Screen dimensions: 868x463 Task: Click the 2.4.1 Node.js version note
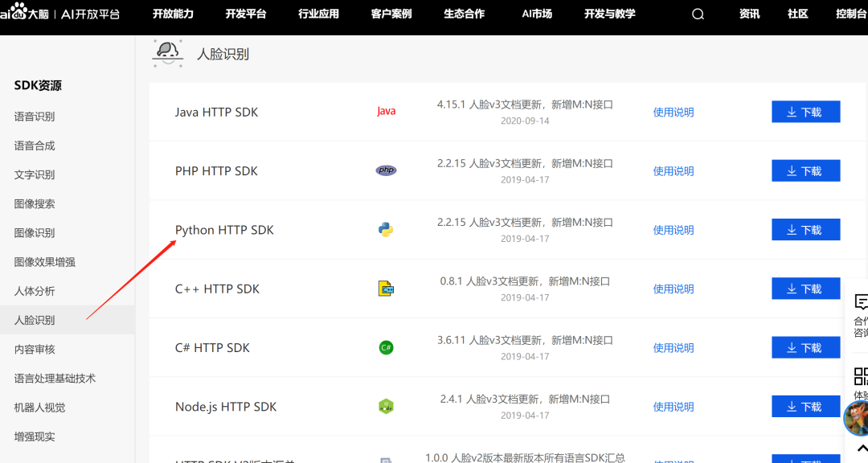pos(525,399)
